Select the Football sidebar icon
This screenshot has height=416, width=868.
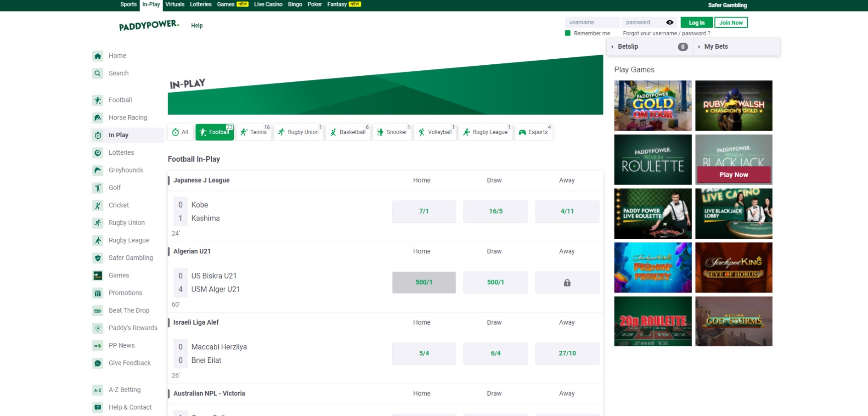coord(98,100)
